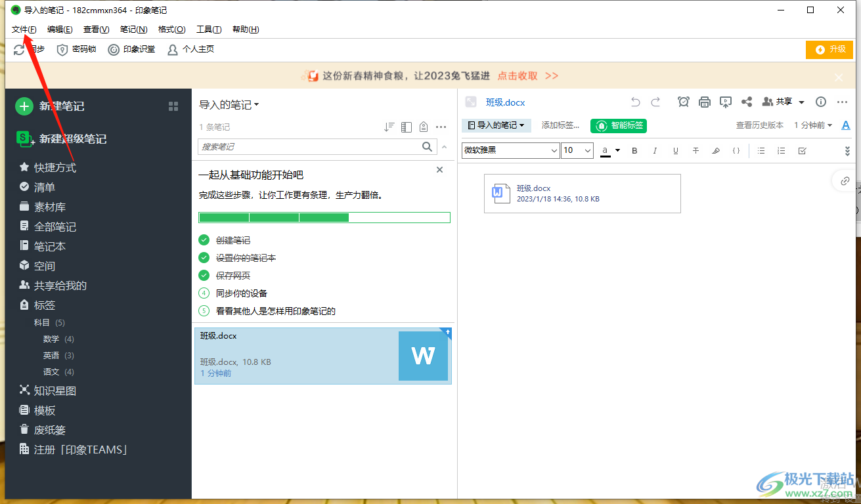Viewport: 861px width, 504px height.
Task: Create a new super note (新建超级笔记)
Action: [x=62, y=138]
